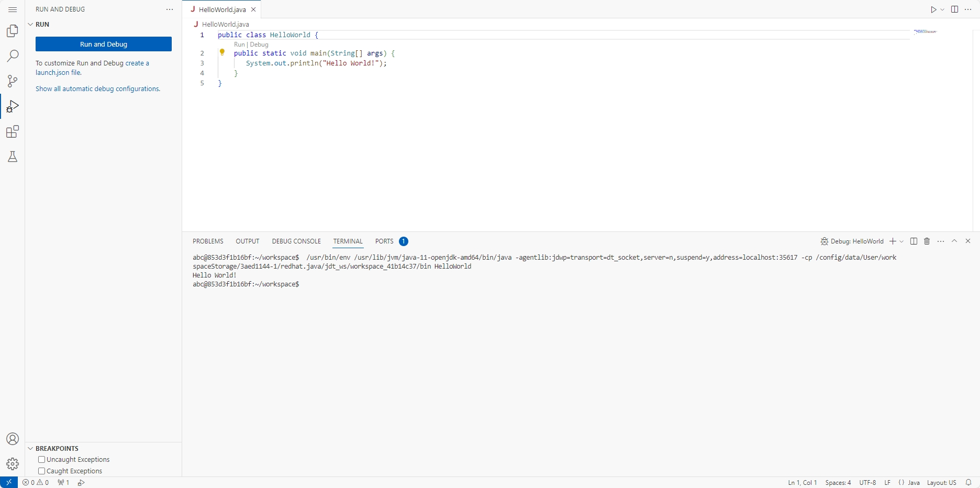Image resolution: width=980 pixels, height=488 pixels.
Task: Click the Run code lens above main
Action: [x=239, y=45]
